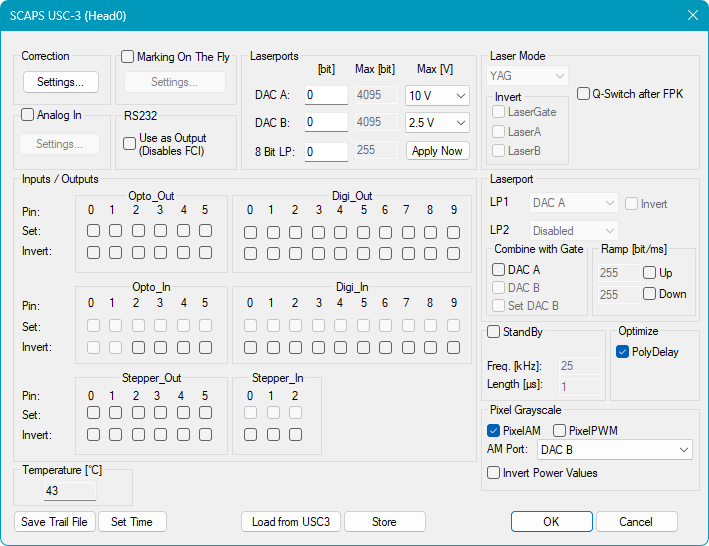Click the DAC A bit input field

[326, 95]
